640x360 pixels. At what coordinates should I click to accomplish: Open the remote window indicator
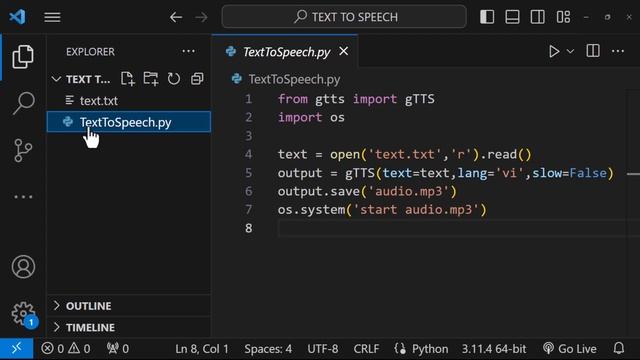click(x=16, y=349)
